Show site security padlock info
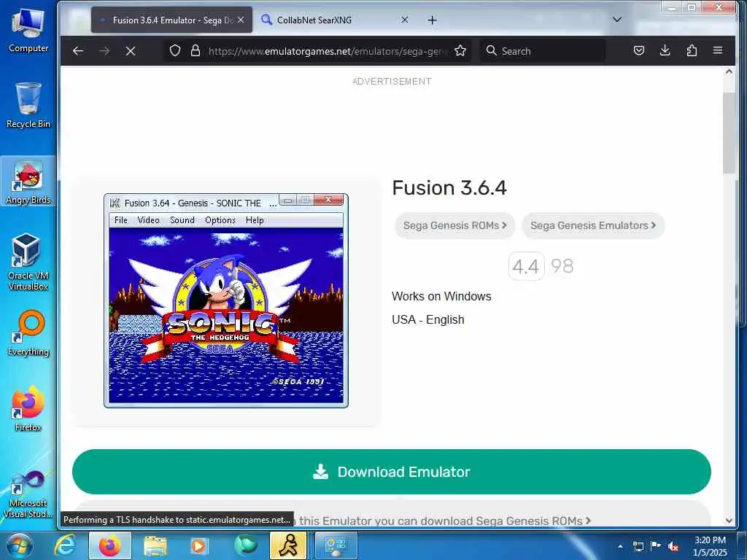This screenshot has width=747, height=560. tap(196, 50)
